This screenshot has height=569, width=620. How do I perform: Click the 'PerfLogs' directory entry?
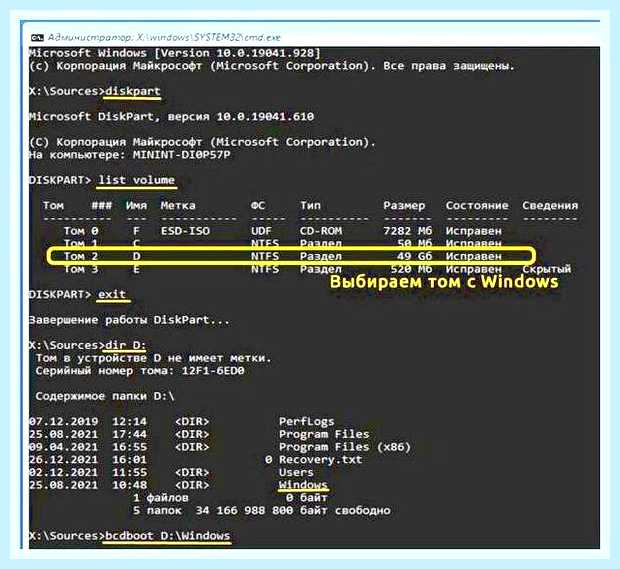tap(306, 422)
